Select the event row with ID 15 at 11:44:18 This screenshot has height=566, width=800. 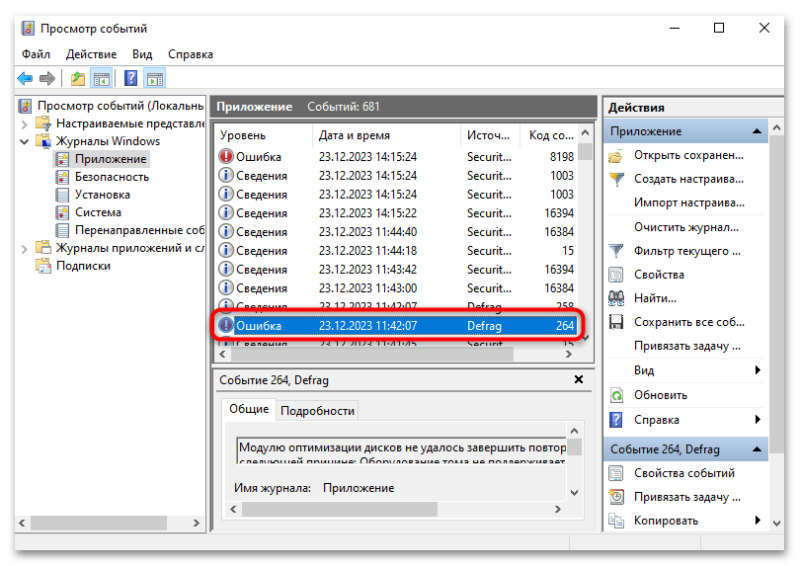pos(396,251)
